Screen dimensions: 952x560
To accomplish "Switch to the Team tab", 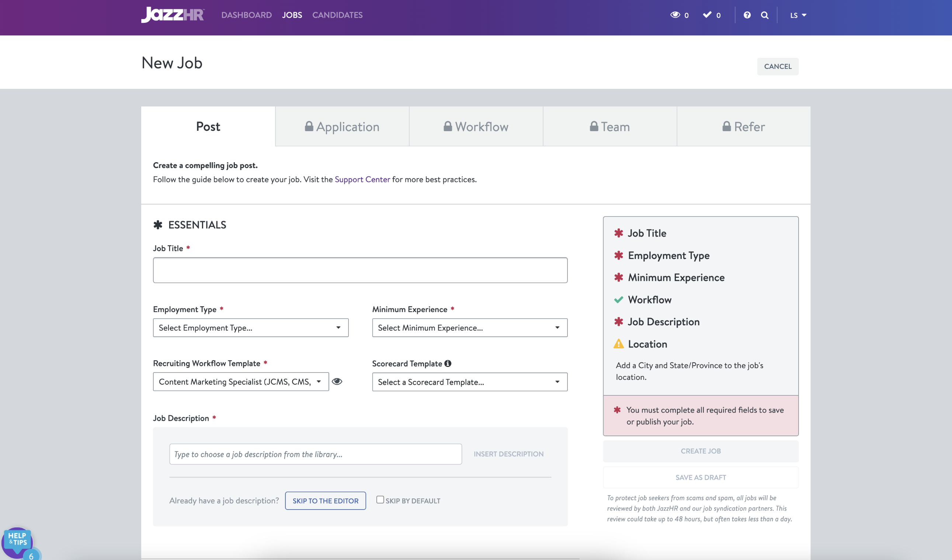I will (x=610, y=126).
